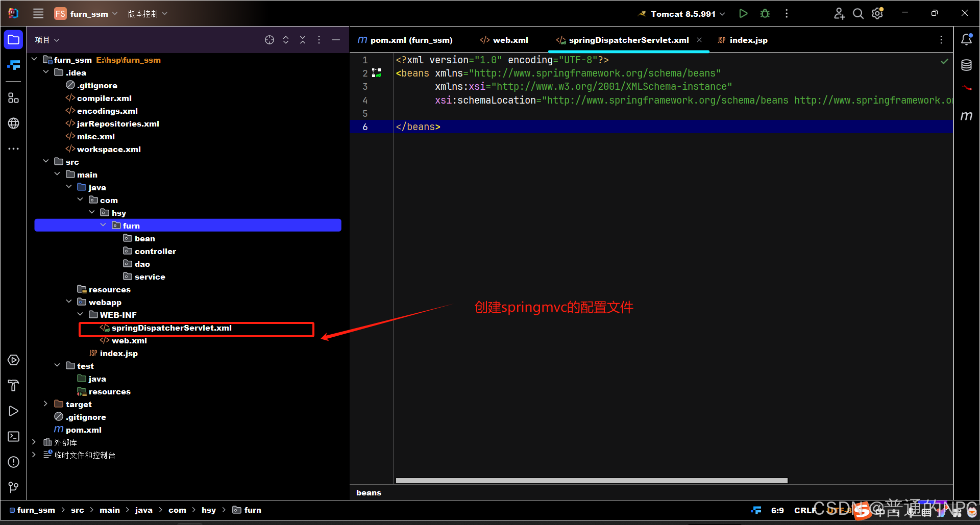Open the Terminal tool window
Image resolution: width=980 pixels, height=525 pixels.
tap(14, 437)
